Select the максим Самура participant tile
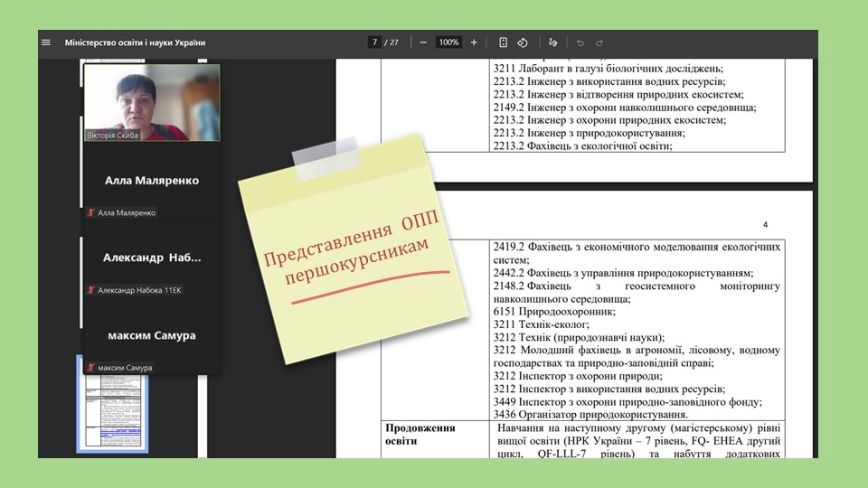The width and height of the screenshot is (868, 488). pos(152,335)
